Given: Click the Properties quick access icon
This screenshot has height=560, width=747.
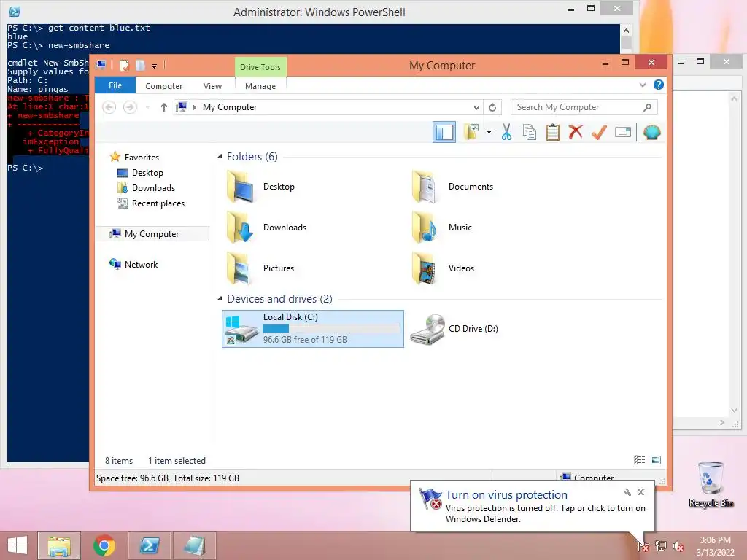Looking at the screenshot, I should click(x=124, y=66).
